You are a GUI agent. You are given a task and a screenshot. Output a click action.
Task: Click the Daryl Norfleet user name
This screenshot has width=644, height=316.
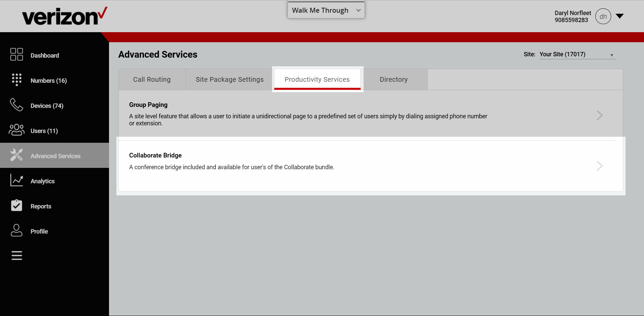(573, 13)
